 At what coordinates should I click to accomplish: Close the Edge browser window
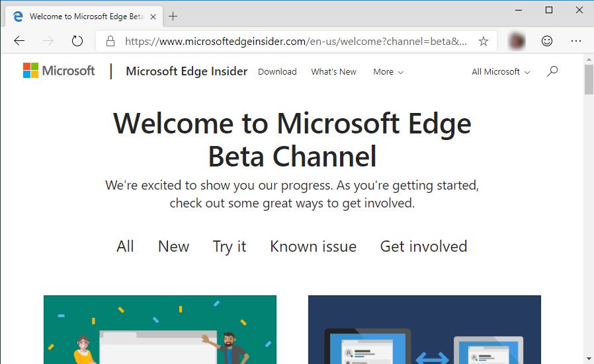(579, 10)
